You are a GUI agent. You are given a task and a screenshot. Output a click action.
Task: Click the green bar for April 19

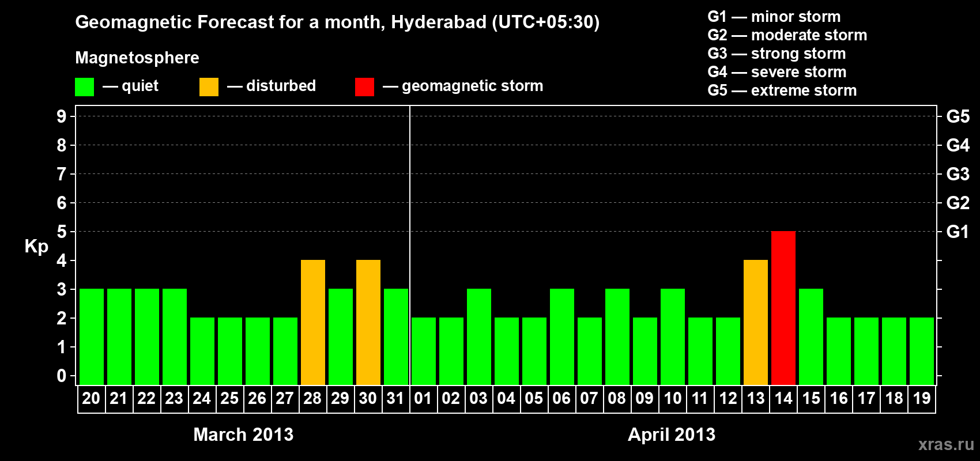click(922, 351)
